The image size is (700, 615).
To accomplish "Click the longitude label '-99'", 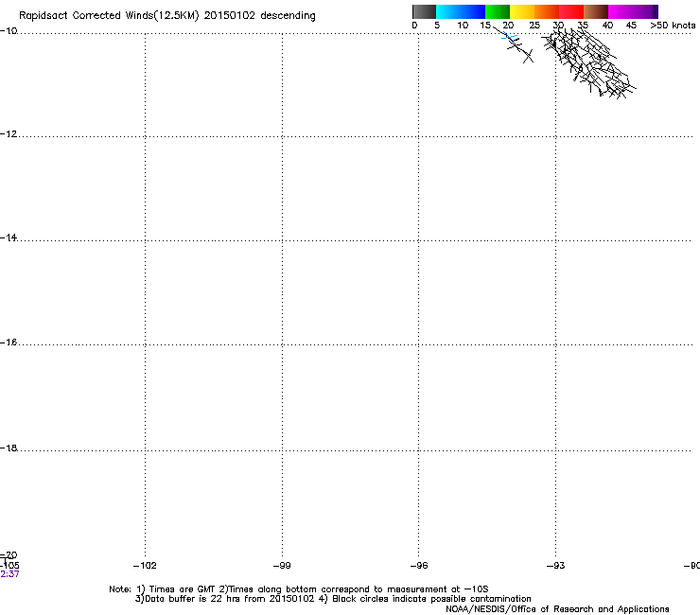I will 282,566.
